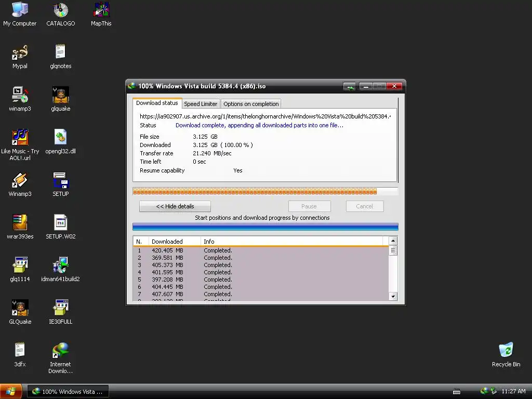
Task: Click the << Hide details button
Action: [x=175, y=206]
